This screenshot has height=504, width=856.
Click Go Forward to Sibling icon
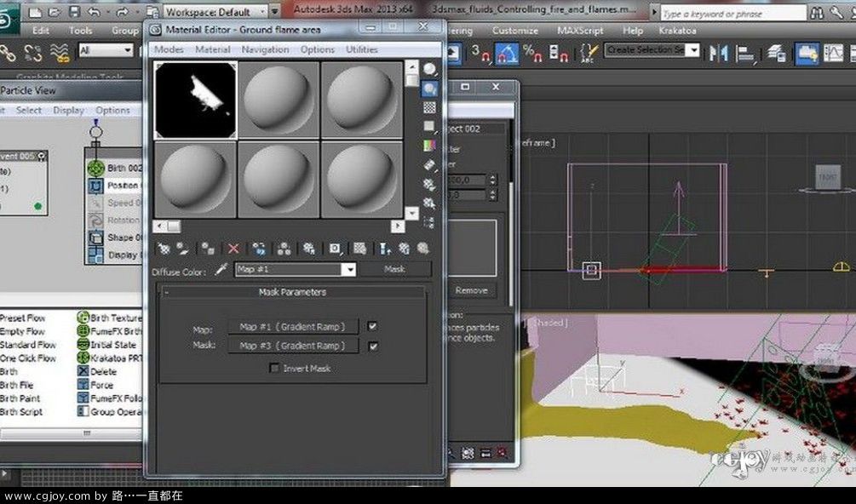coord(423,249)
